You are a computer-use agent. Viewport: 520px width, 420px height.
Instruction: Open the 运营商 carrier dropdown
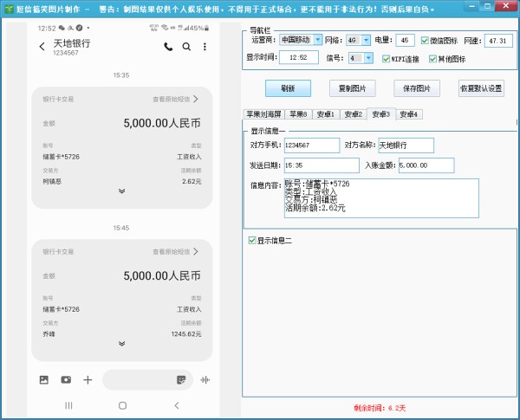pos(317,40)
